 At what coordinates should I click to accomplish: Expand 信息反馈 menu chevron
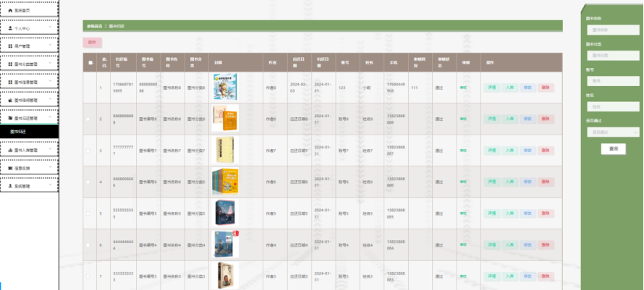pyautogui.click(x=50, y=167)
